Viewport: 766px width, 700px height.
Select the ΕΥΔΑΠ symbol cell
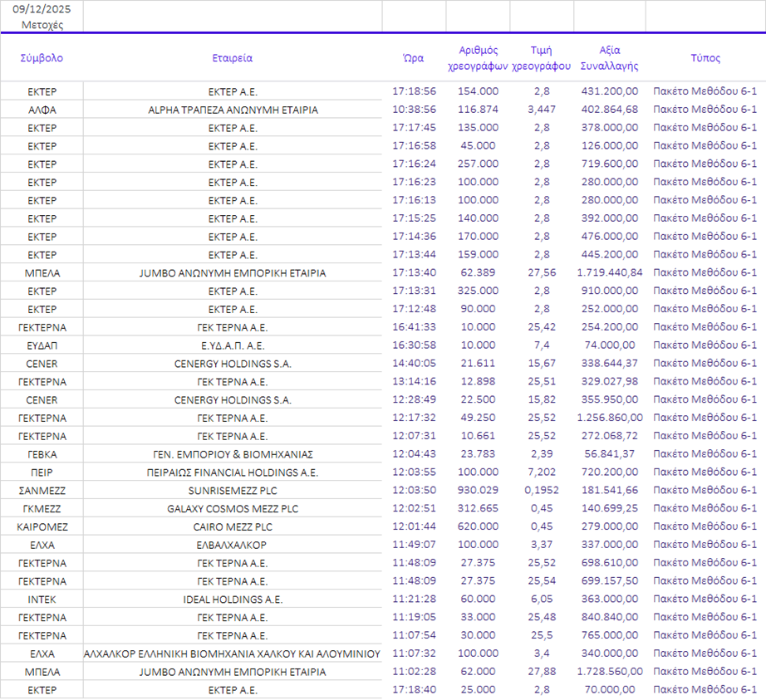pyautogui.click(x=42, y=345)
